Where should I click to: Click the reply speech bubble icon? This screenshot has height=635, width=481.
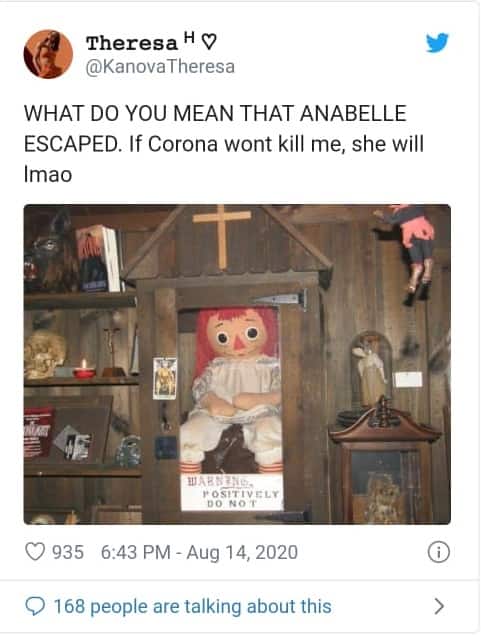point(35,606)
